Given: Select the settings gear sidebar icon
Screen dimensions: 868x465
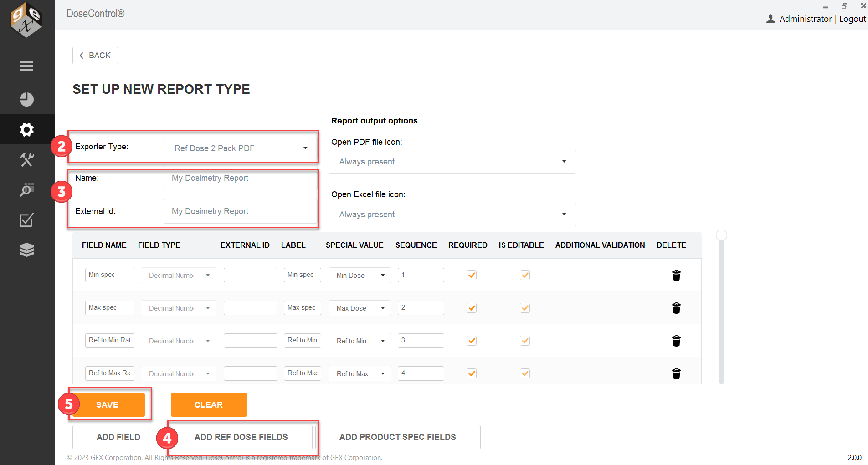Looking at the screenshot, I should tap(26, 130).
